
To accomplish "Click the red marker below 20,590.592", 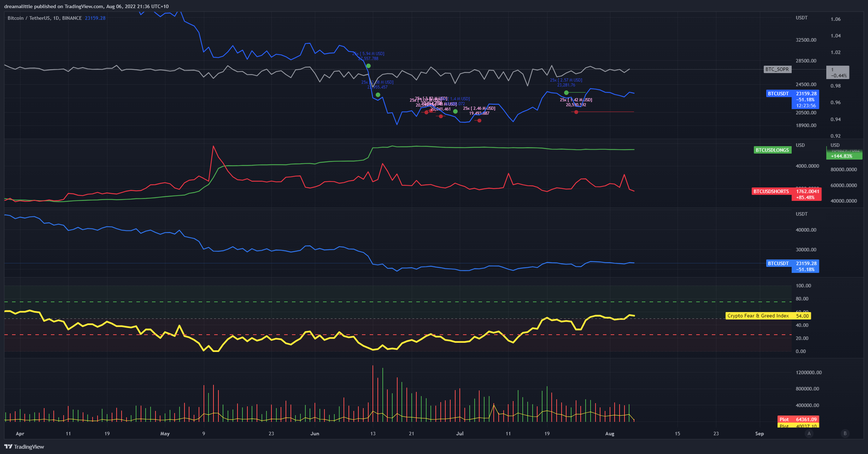I will tap(576, 112).
